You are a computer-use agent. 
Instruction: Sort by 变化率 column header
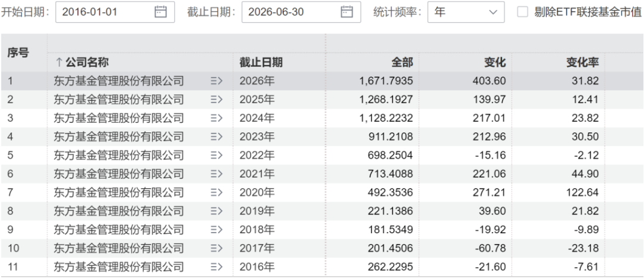point(583,63)
